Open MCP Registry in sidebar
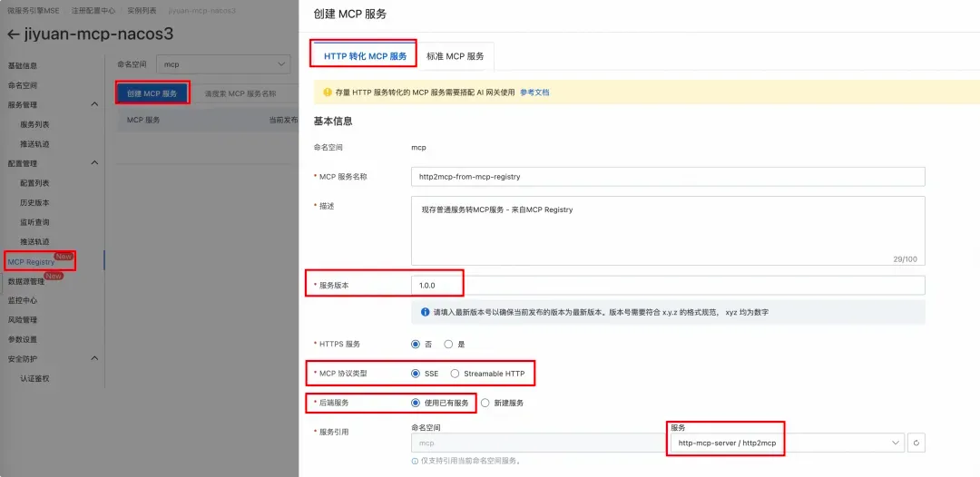 coord(31,261)
